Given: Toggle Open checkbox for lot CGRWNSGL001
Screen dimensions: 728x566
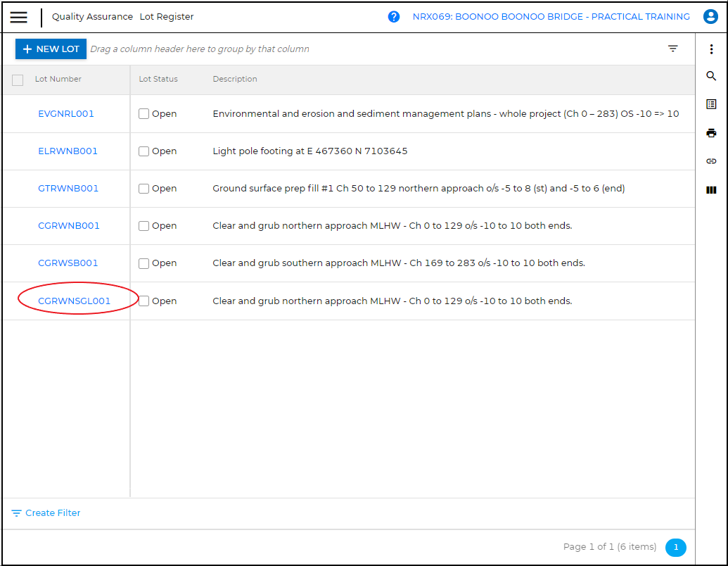Looking at the screenshot, I should (x=144, y=301).
